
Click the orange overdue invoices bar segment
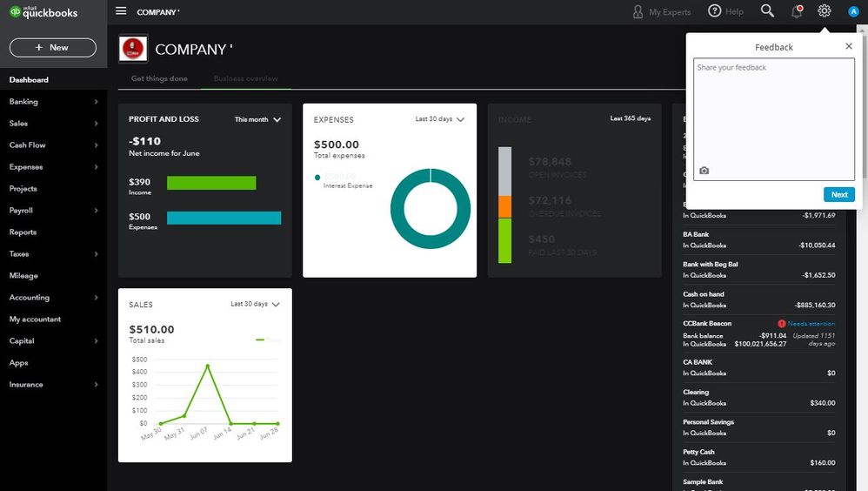coord(504,206)
